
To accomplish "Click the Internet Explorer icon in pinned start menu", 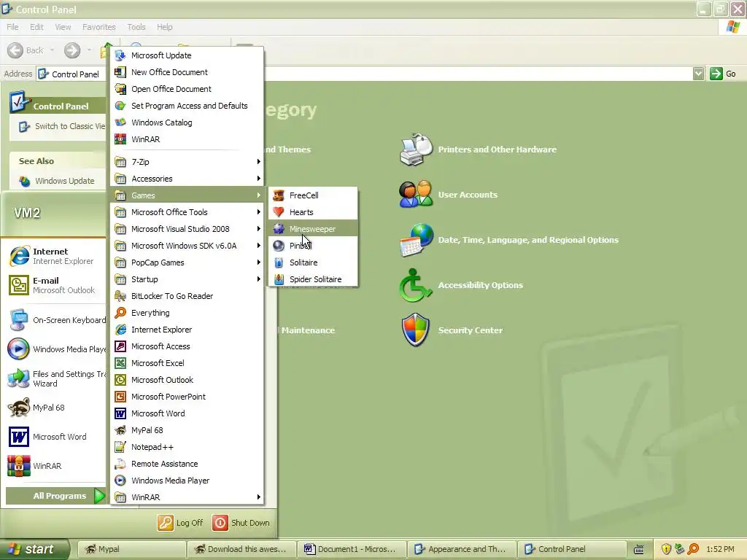I will (x=19, y=256).
